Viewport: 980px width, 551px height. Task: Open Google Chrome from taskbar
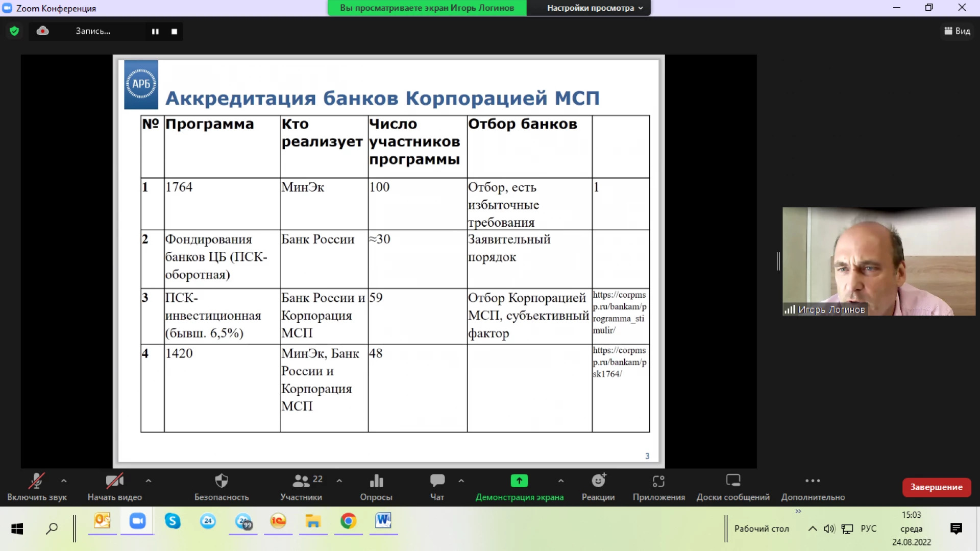pyautogui.click(x=349, y=521)
